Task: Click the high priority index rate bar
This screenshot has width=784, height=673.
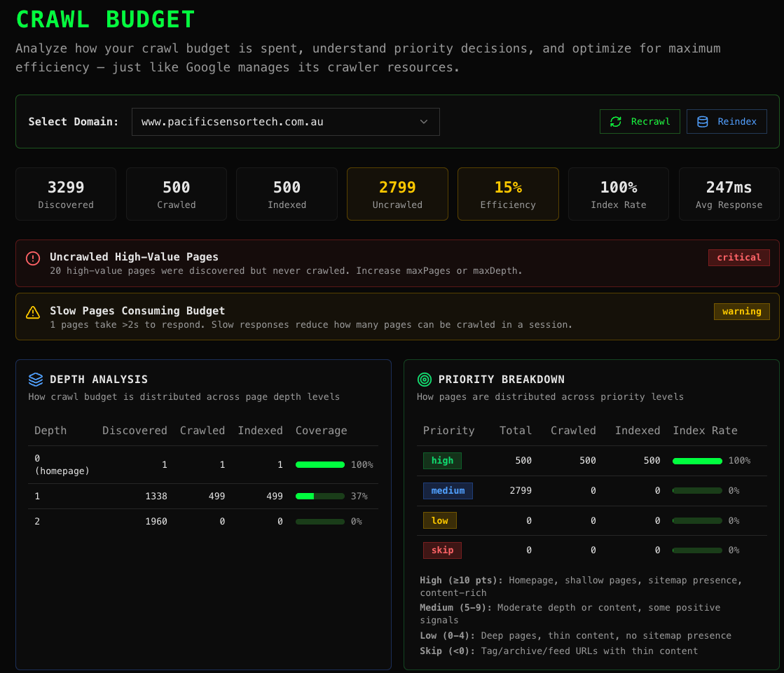Action: pos(697,461)
